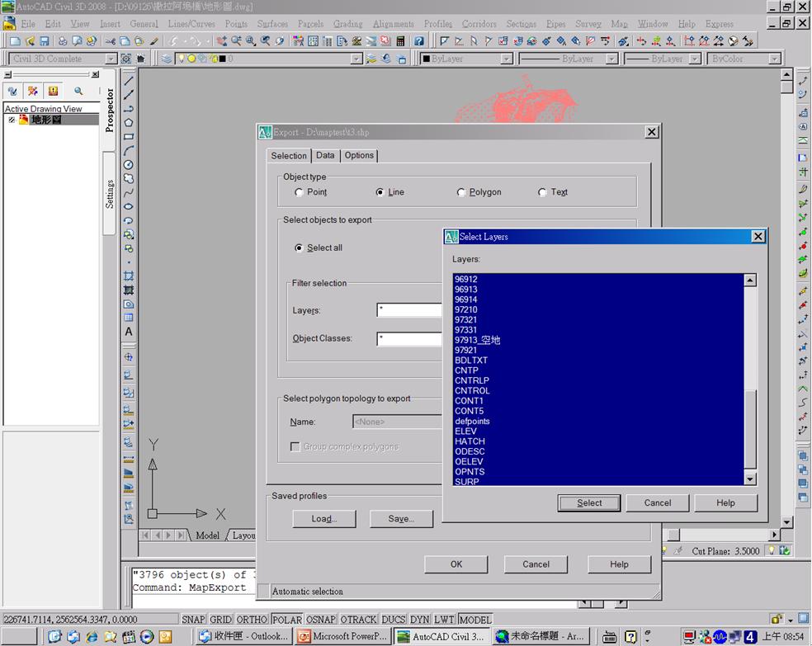Open the Surfaces menu
This screenshot has width=812, height=646.
(x=272, y=24)
